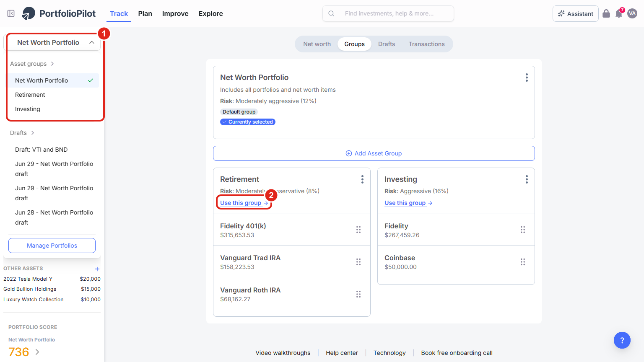Click Default group badge
The height and width of the screenshot is (362, 644).
(239, 112)
